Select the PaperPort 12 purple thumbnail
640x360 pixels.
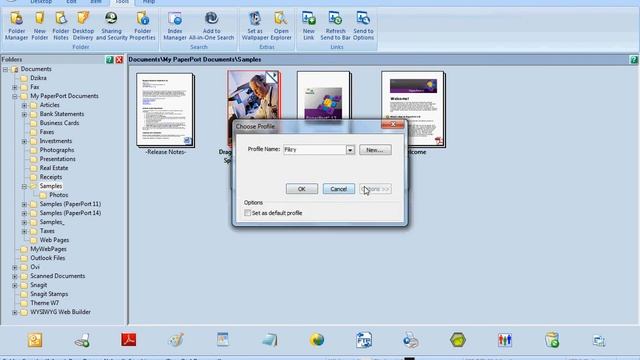[324, 96]
